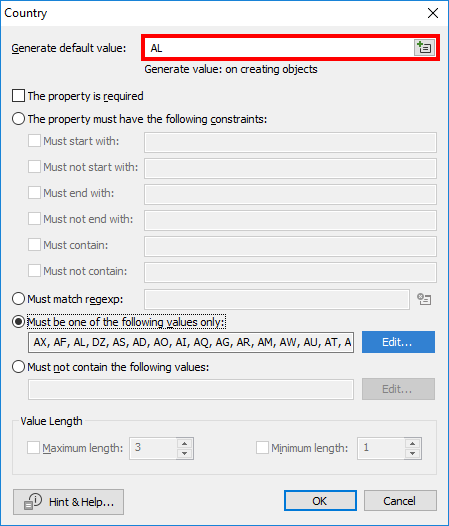Click the regexp template icon
Screen dimensions: 449x526
tap(424, 299)
